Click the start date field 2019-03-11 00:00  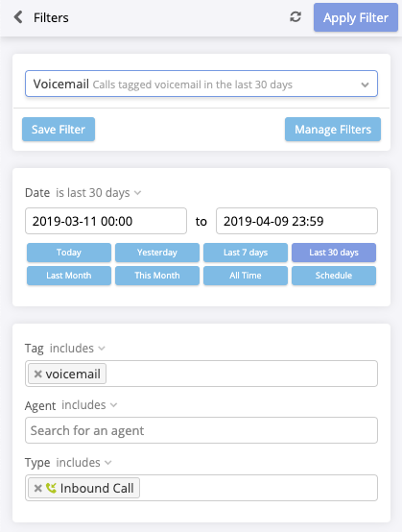[106, 221]
